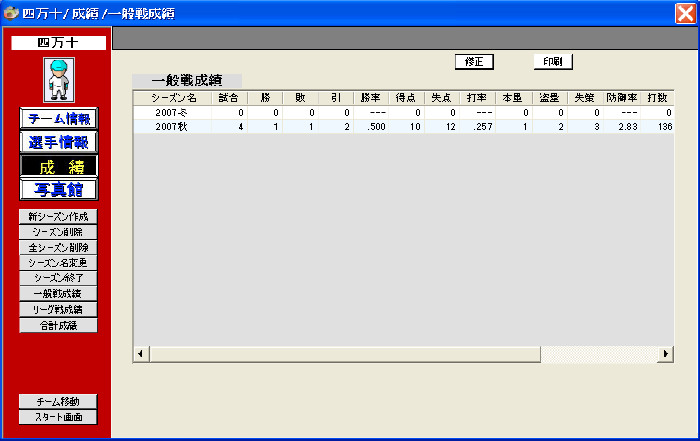Click 失策 column header
The height and width of the screenshot is (441, 700).
coord(585,98)
